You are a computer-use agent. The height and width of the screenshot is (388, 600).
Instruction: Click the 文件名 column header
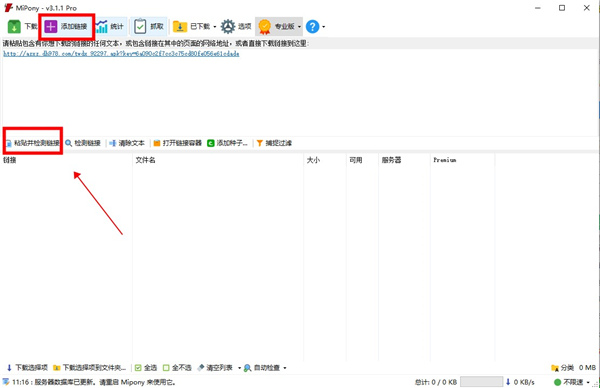point(218,160)
